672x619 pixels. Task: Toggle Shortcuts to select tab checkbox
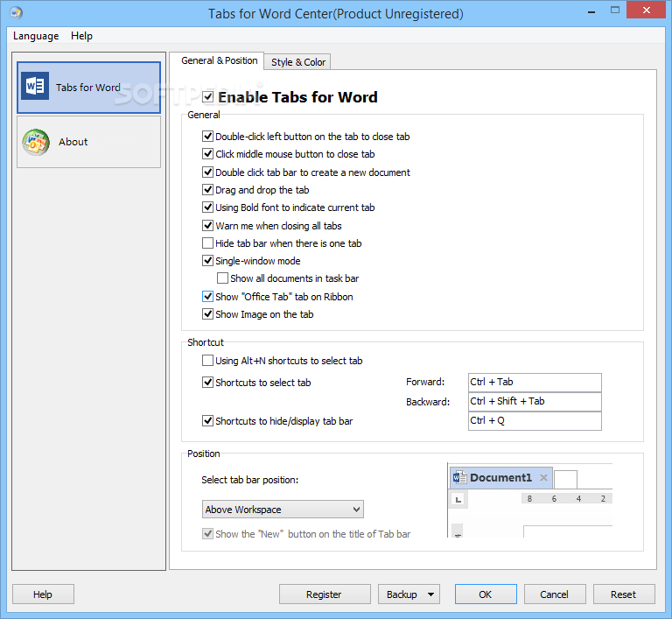click(208, 383)
